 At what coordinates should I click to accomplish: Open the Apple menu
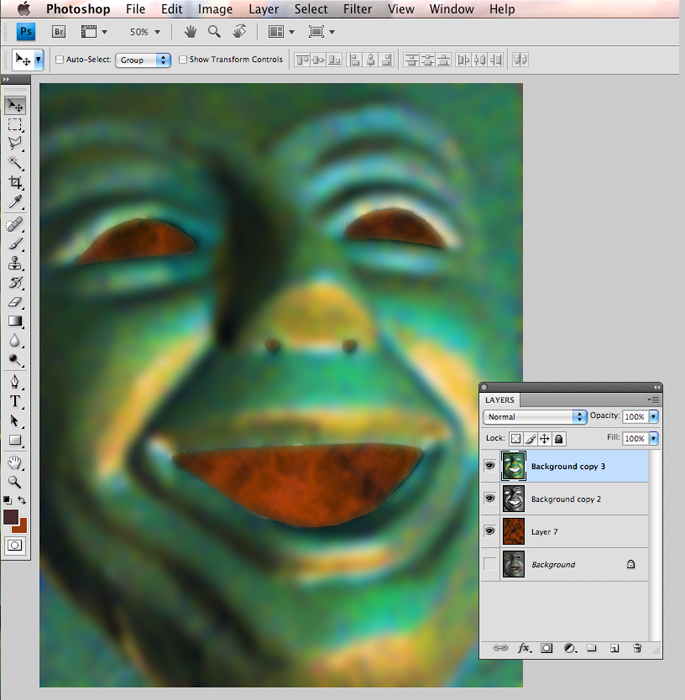click(24, 8)
